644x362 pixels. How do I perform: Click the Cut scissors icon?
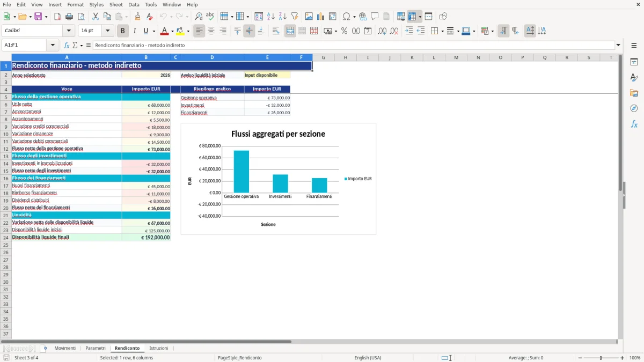tap(96, 17)
